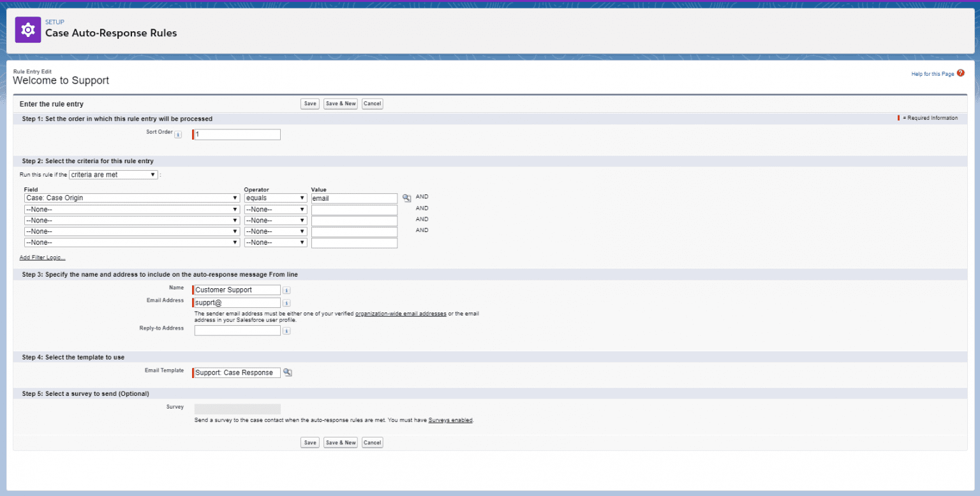980x496 pixels.
Task: Click the red help question mark icon
Action: (x=961, y=73)
